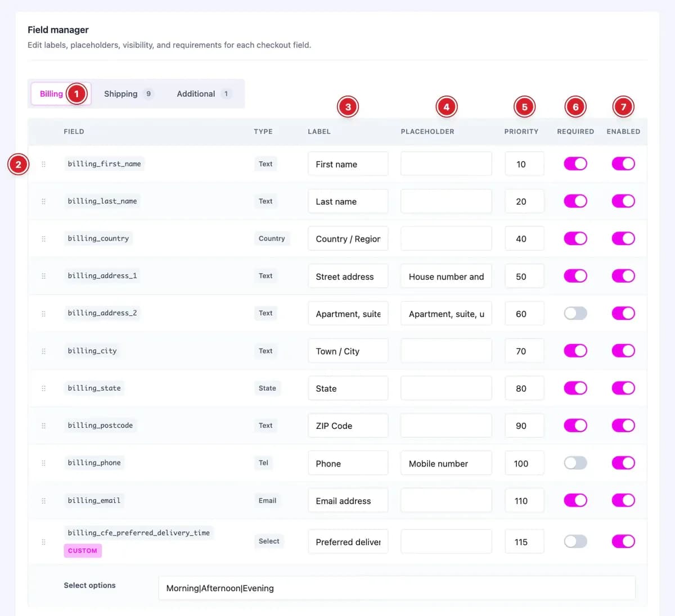Viewport: 675px width, 616px height.
Task: Edit the Country / Region label field
Action: tap(348, 239)
